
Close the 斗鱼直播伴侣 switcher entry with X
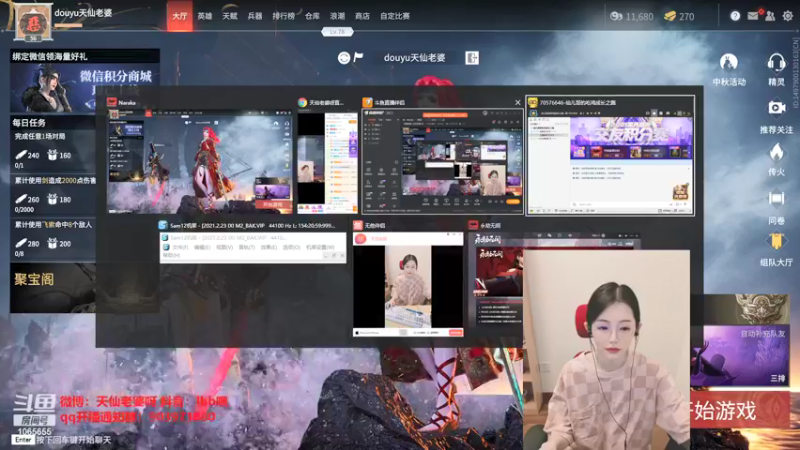[517, 103]
